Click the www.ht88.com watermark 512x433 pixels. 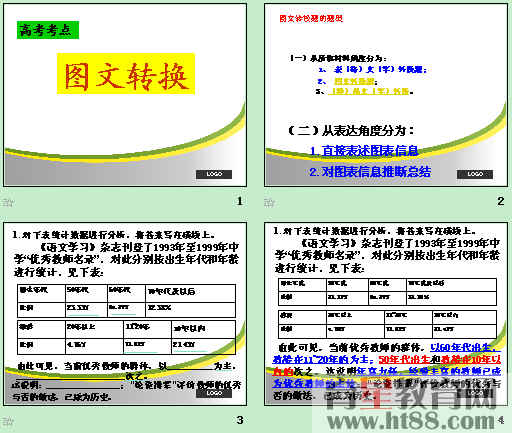[x=411, y=421]
